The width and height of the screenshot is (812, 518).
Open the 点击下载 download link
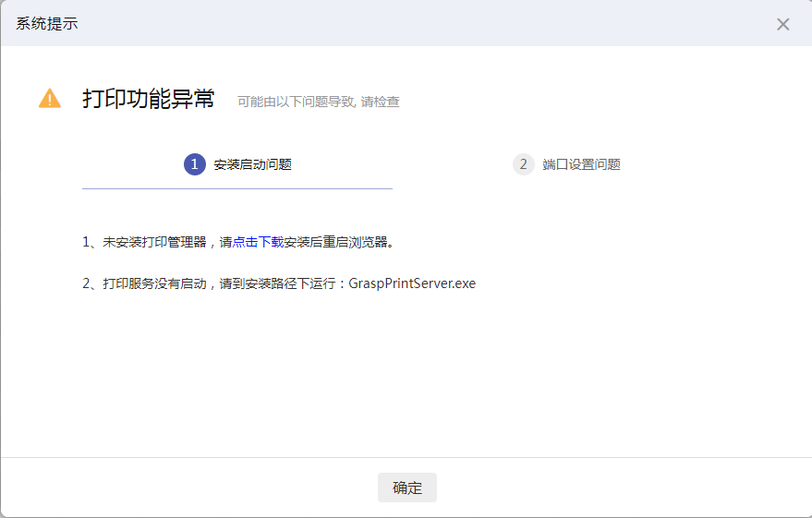(258, 242)
